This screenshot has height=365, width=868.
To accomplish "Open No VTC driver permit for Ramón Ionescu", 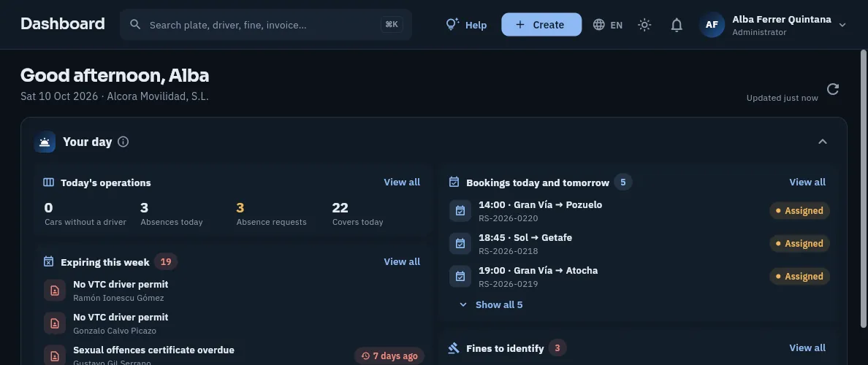I will [234, 291].
